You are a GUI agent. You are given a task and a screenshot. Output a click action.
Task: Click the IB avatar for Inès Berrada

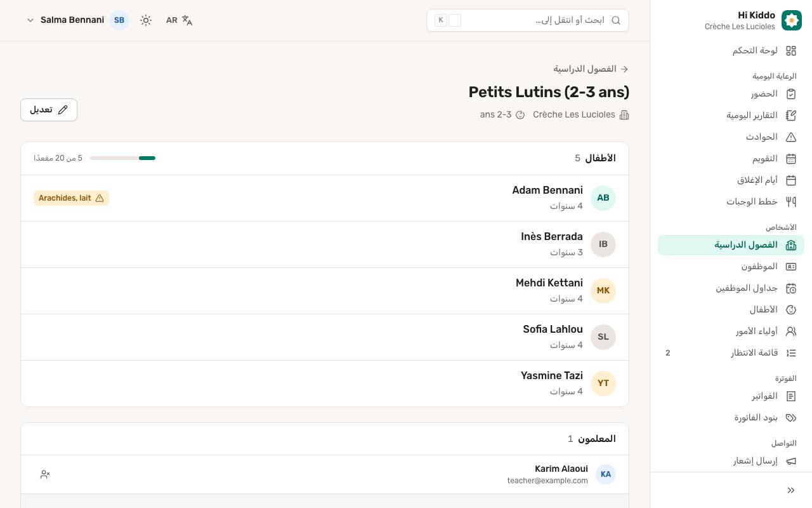pos(603,244)
